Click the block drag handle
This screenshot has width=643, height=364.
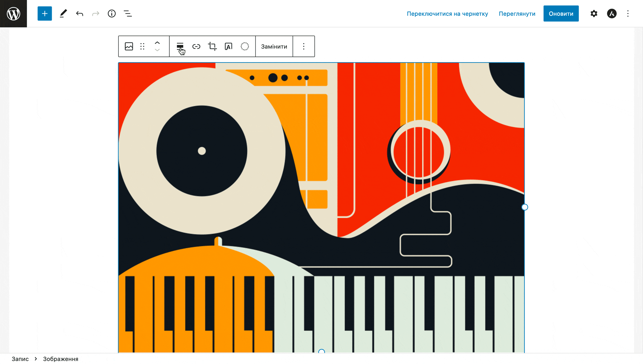[142, 46]
